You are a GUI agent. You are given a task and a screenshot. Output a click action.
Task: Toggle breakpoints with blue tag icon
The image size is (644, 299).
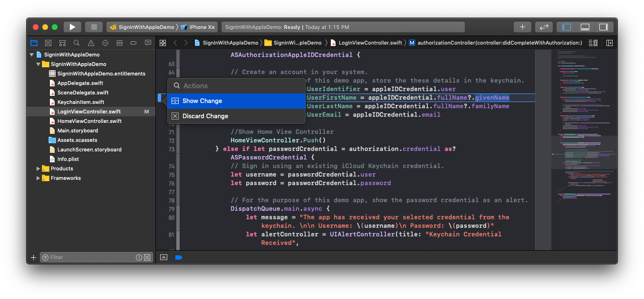(x=179, y=257)
